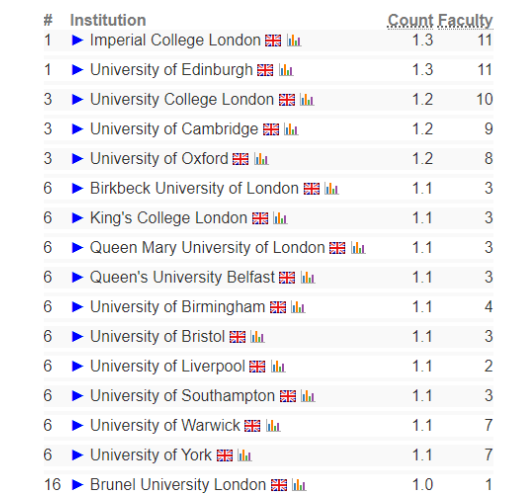Click University of Birmingham institution name

tap(177, 307)
